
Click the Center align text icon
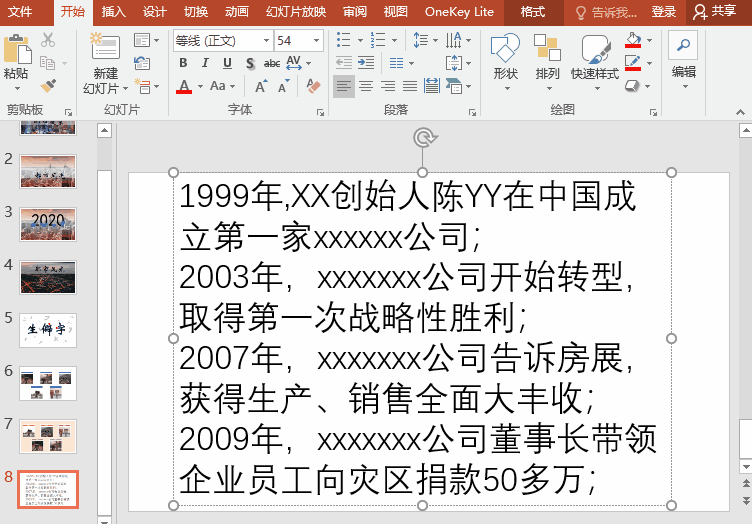(366, 87)
